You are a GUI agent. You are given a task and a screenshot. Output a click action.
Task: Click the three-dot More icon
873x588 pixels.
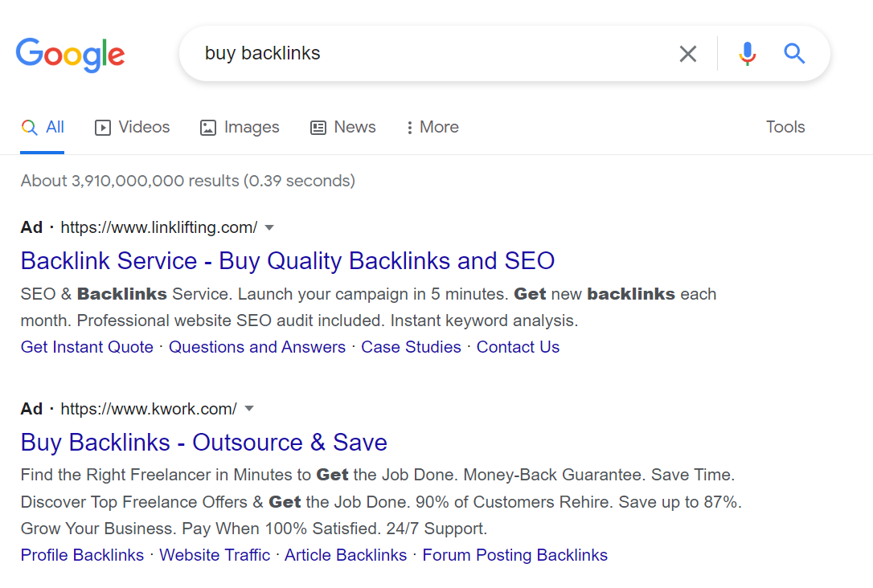(x=408, y=127)
